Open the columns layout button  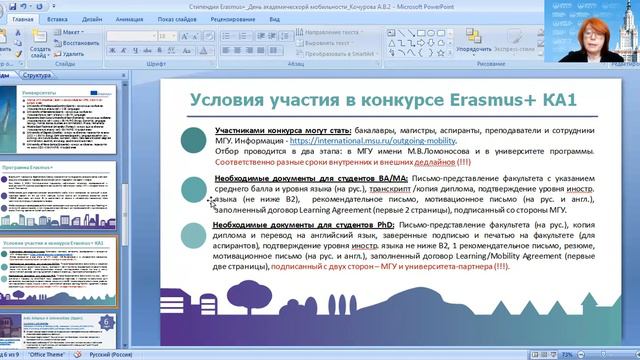(276, 51)
